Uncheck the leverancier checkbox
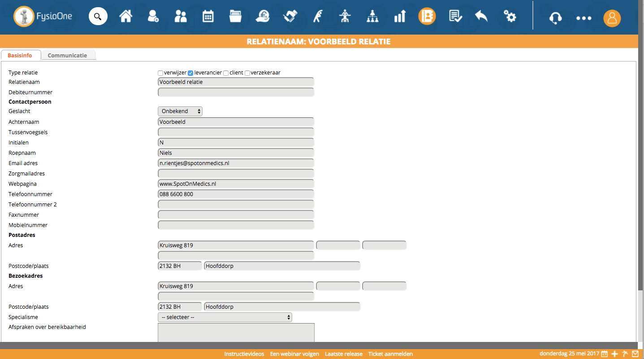This screenshot has width=644, height=359. point(190,73)
